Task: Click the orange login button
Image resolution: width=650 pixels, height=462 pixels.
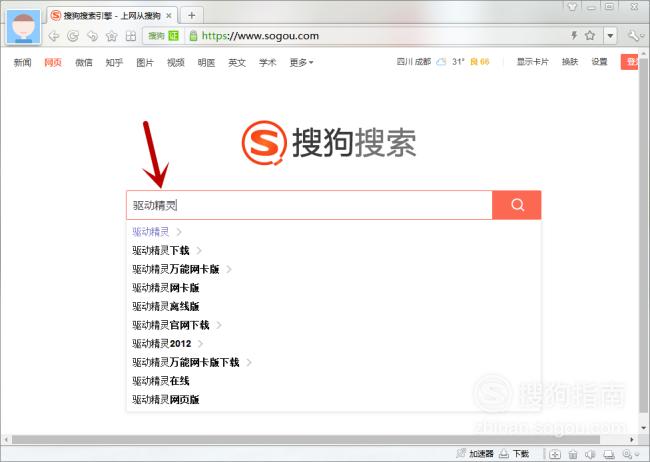Action: [629, 62]
